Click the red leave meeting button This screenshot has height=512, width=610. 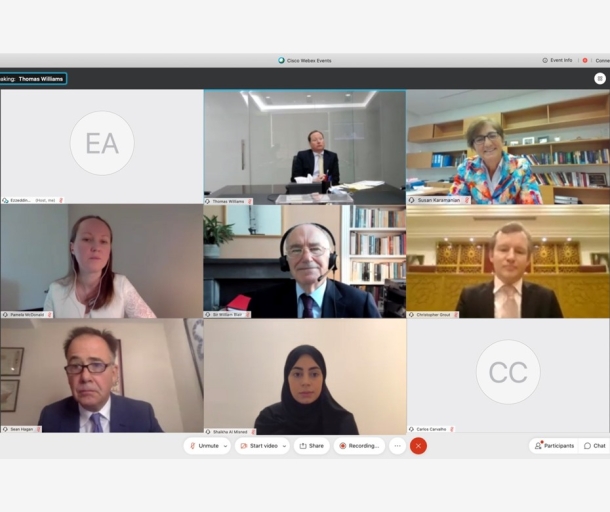coord(418,446)
